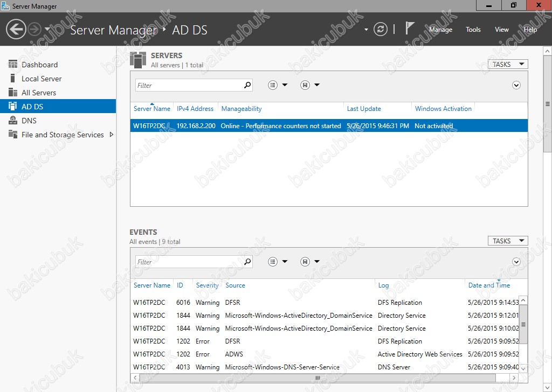Expand File and Storage Services arrow
This screenshot has height=392, width=552.
pos(112,134)
